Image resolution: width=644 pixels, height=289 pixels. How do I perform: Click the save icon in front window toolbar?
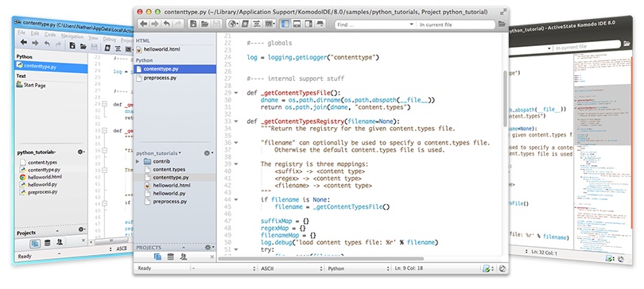pos(215,24)
